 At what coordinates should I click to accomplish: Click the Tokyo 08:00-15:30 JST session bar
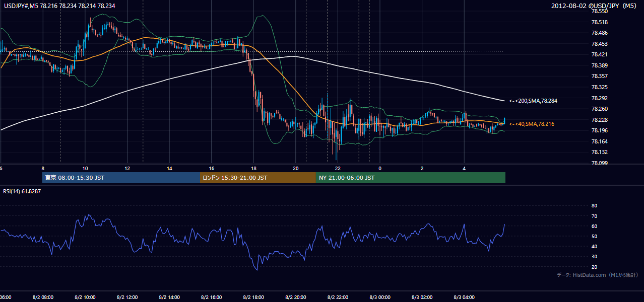[x=121, y=178]
